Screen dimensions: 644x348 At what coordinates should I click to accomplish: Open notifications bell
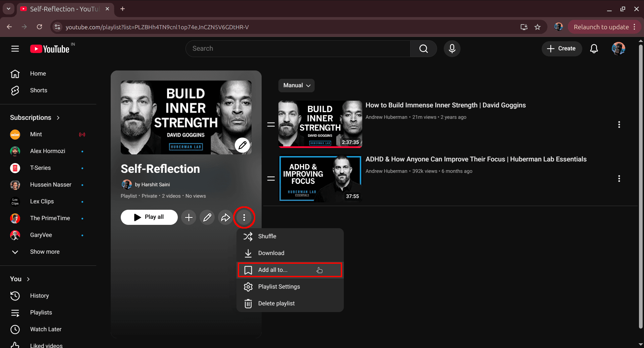(x=594, y=49)
